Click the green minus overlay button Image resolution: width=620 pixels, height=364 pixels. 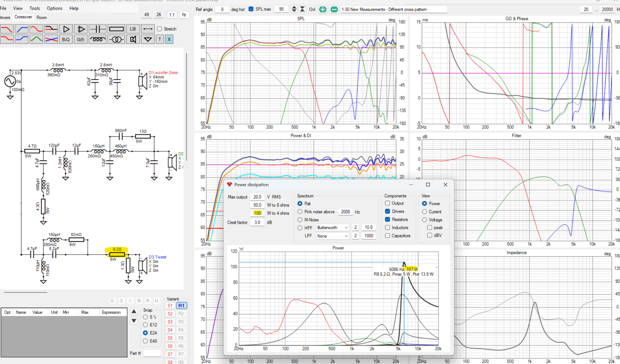(x=334, y=9)
